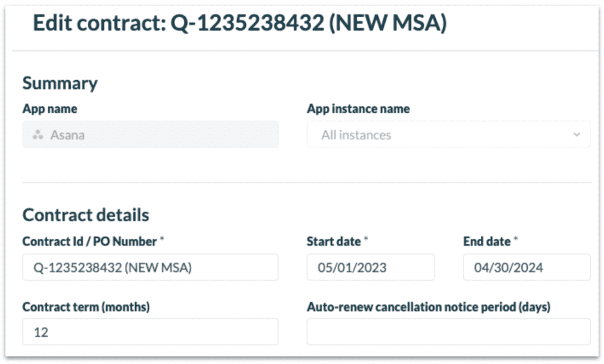604x364 pixels.
Task: Click the Contract details section heading
Action: [86, 215]
